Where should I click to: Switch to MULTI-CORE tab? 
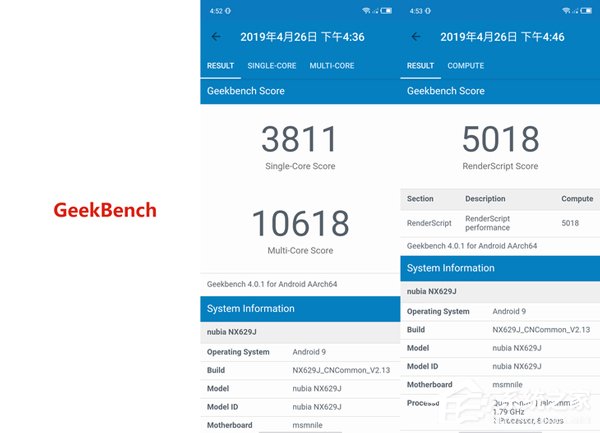[x=332, y=66]
